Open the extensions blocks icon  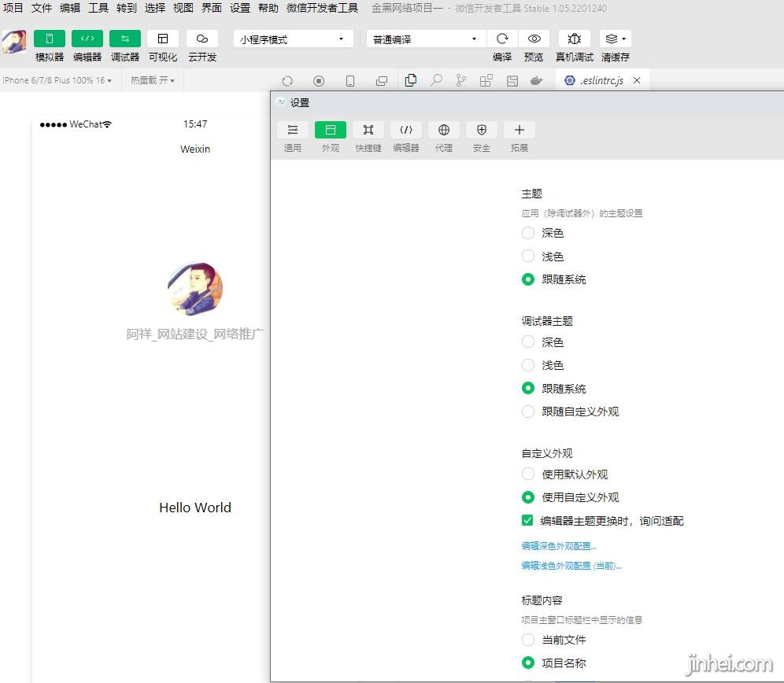click(x=486, y=80)
